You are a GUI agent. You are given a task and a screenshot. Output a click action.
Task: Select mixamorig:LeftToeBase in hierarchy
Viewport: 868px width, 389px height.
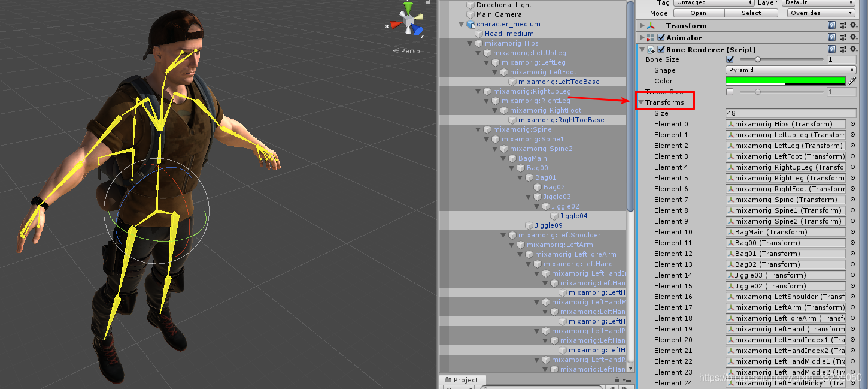[x=559, y=82]
